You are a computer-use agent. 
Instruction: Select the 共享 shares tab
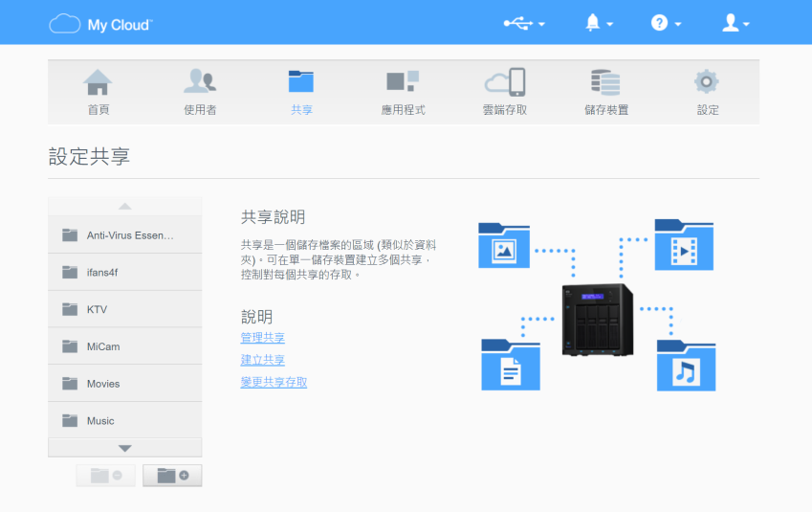pyautogui.click(x=301, y=92)
